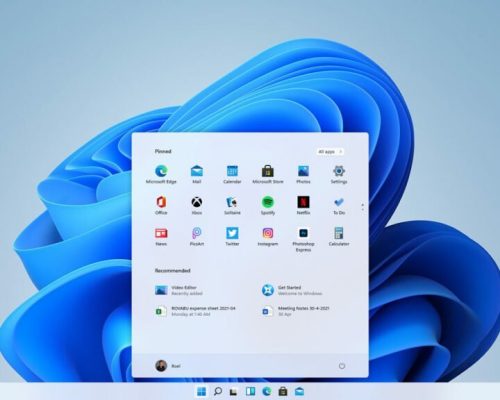Image resolution: width=500 pixels, height=400 pixels.
Task: Open the PicsArt app
Action: 197,236
